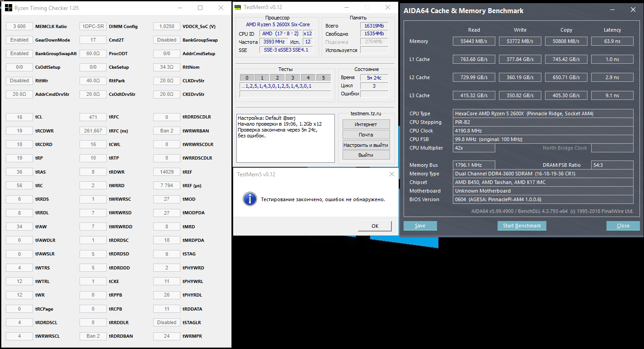Click the Время 5м 24с field
The image size is (644, 349).
click(374, 78)
